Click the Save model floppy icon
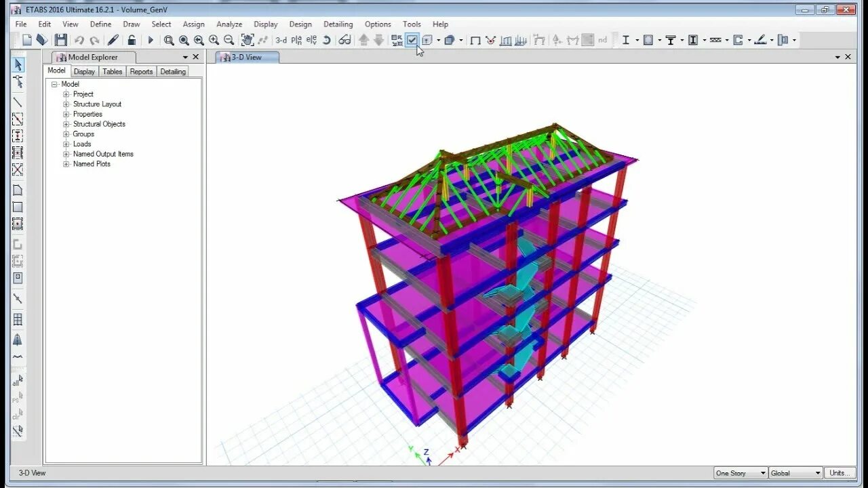868x488 pixels. click(61, 40)
